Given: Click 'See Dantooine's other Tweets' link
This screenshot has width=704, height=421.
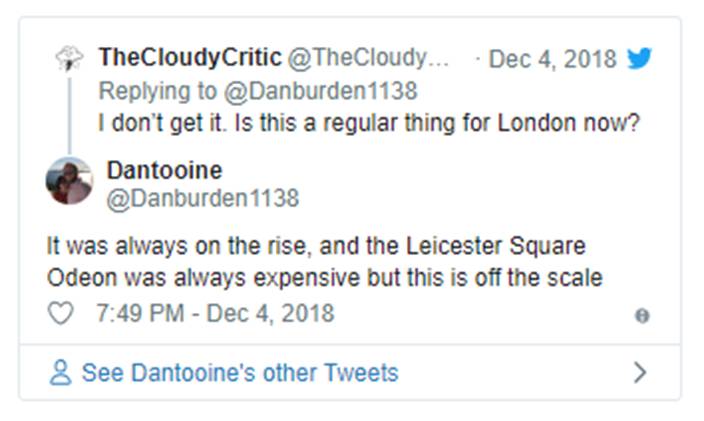Looking at the screenshot, I should (x=240, y=373).
